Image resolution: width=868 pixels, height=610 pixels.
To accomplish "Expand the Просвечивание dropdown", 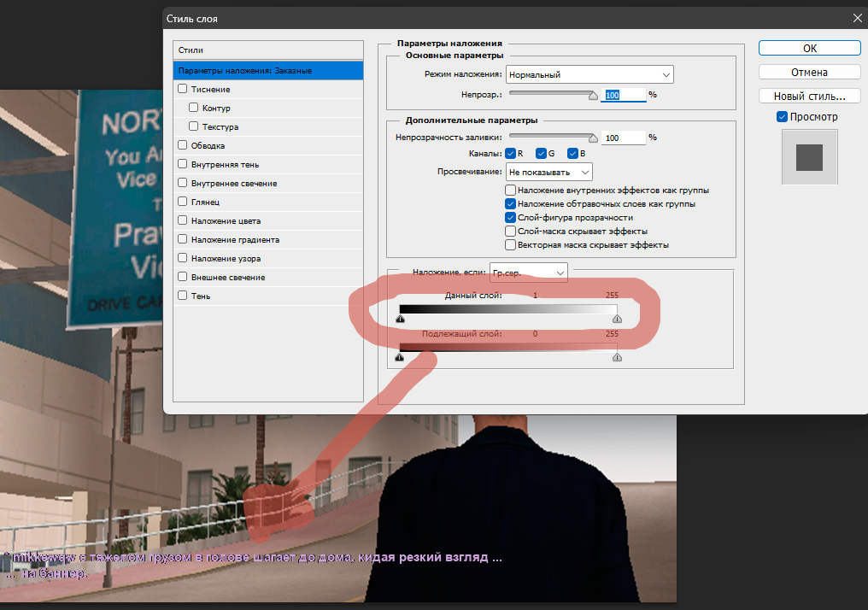I will coord(549,173).
